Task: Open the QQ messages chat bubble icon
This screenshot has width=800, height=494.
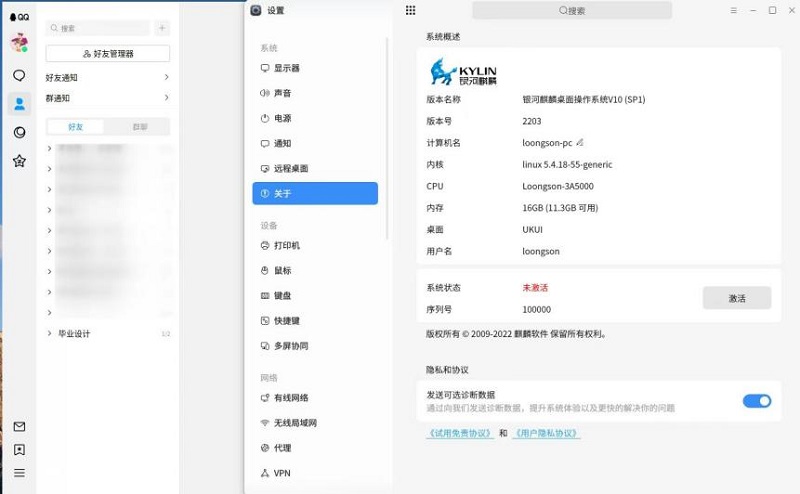Action: [x=19, y=75]
